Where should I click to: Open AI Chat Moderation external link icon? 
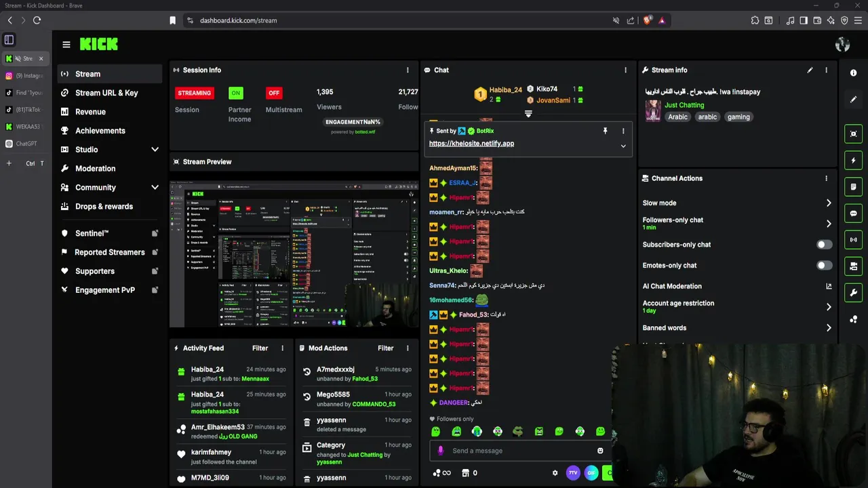point(829,286)
